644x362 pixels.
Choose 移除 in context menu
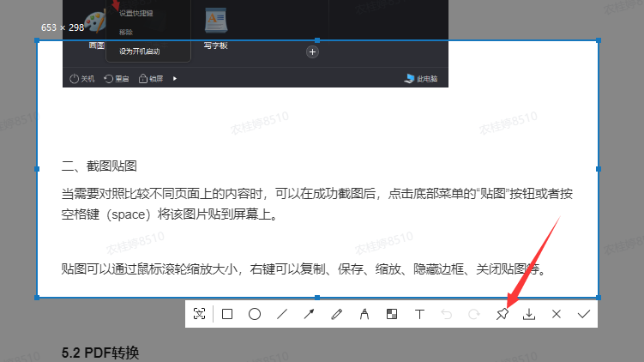pos(126,32)
